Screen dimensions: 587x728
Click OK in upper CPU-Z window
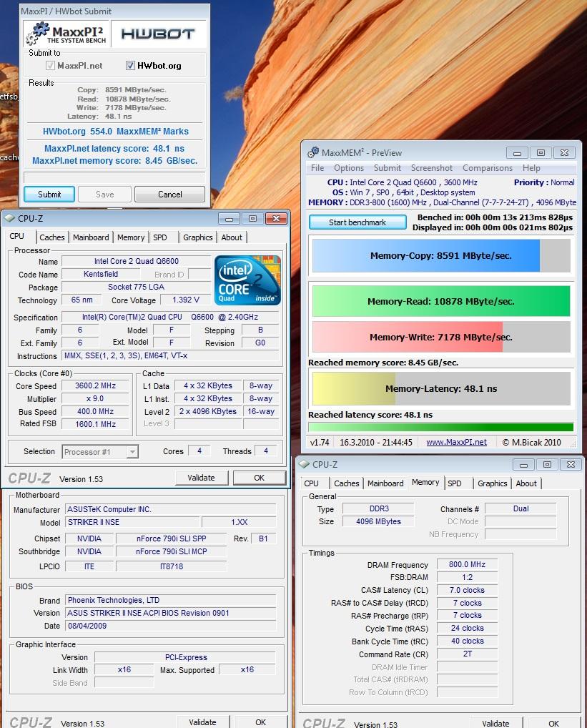260,478
